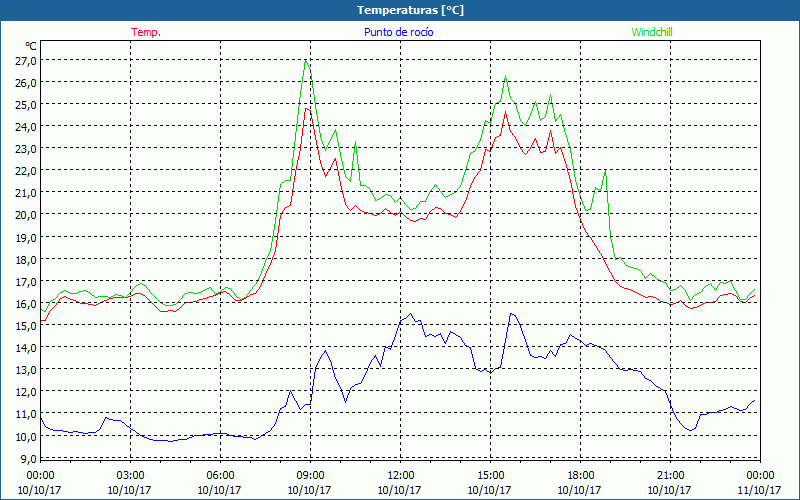
Task: Select the °C unit label above the y-axis
Action: click(x=31, y=46)
